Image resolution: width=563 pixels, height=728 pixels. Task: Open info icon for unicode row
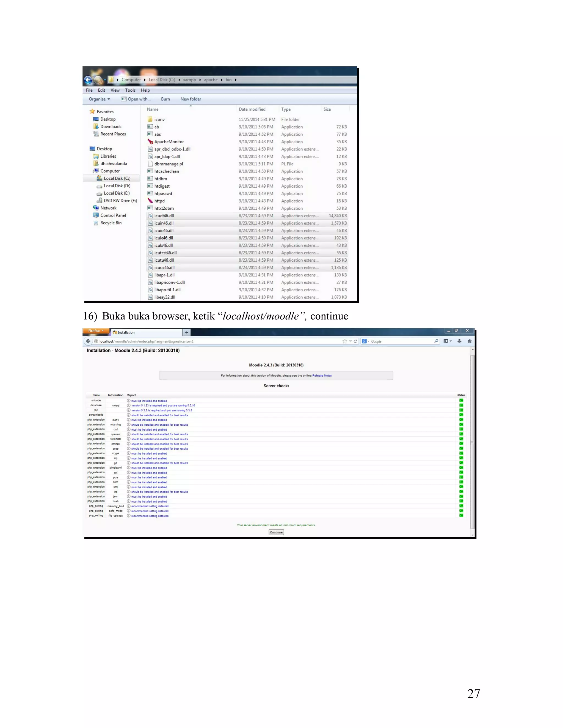[x=129, y=401]
